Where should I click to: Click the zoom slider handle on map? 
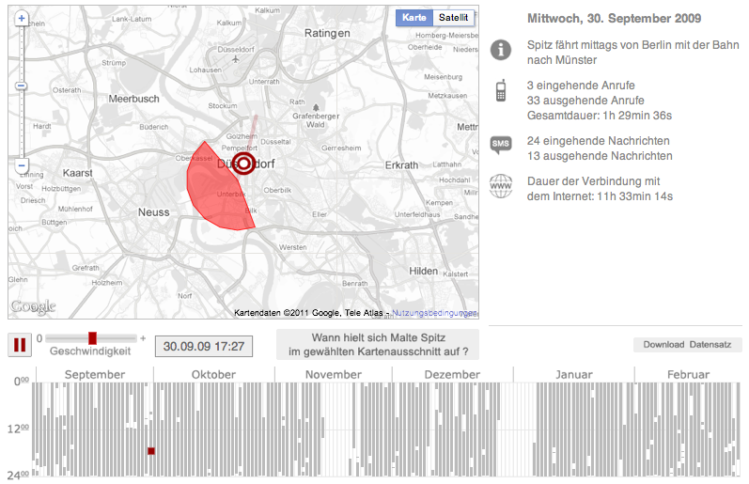pos(21,87)
